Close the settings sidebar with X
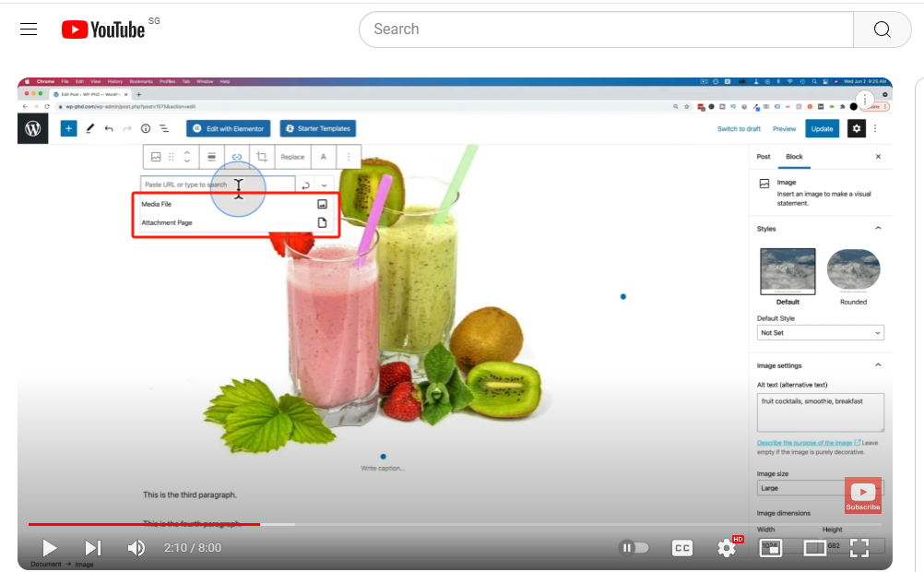The height and width of the screenshot is (572, 924). [878, 157]
